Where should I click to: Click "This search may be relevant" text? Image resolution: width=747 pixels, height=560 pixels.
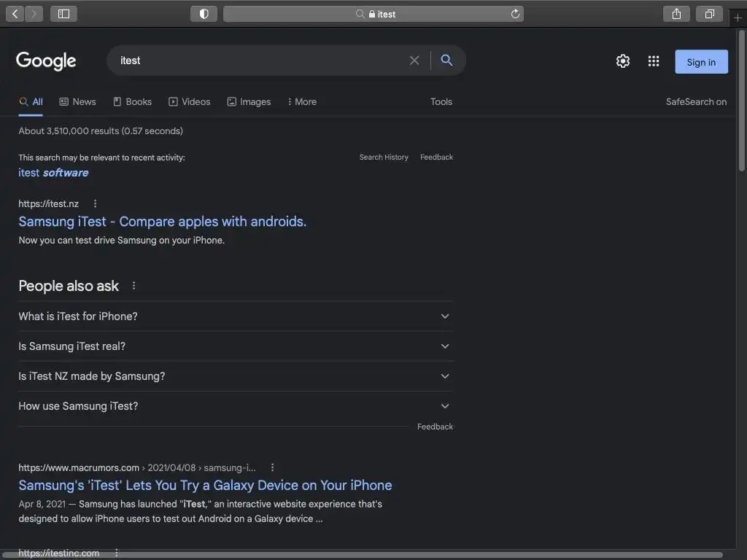pos(101,157)
